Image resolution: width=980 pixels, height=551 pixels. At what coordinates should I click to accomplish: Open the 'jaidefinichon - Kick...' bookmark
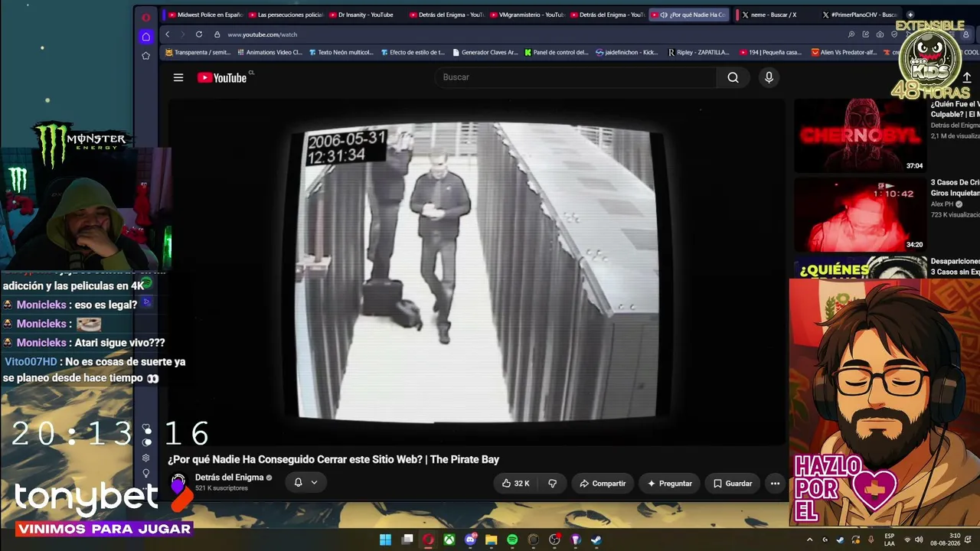(626, 53)
